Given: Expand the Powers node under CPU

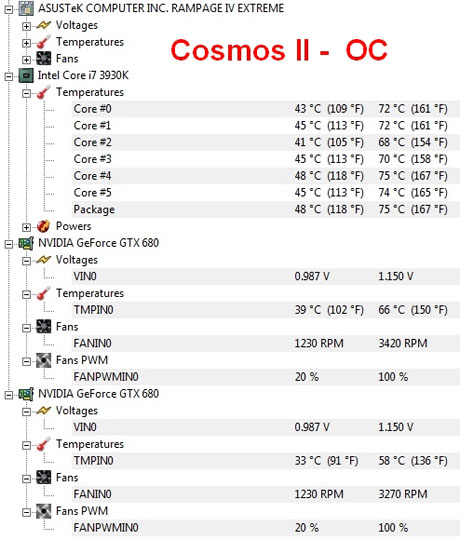Looking at the screenshot, I should coord(26,227).
